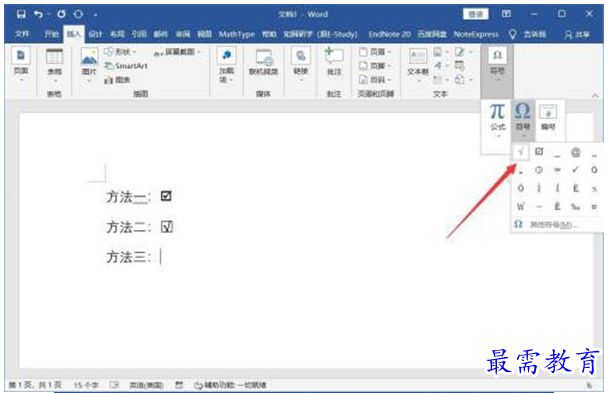The height and width of the screenshot is (393, 608).
Task: Switch to the NoteExpress tab
Action: click(x=476, y=34)
